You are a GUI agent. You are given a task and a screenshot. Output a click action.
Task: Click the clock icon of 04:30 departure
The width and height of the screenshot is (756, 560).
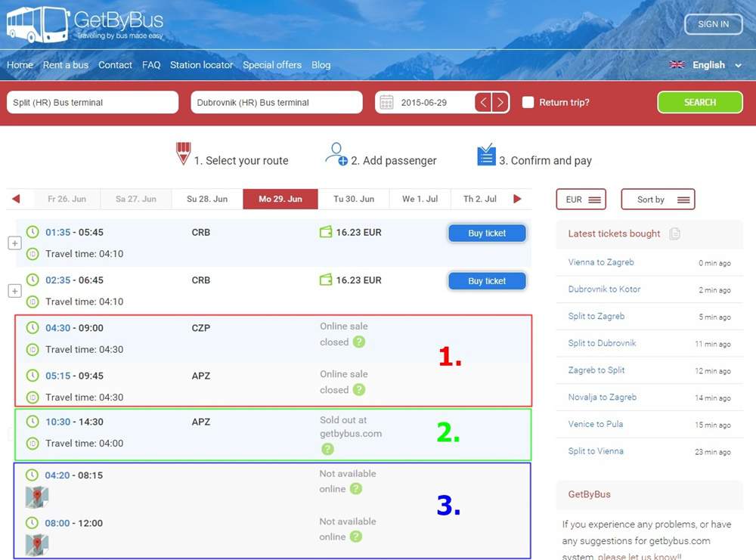pos(33,328)
